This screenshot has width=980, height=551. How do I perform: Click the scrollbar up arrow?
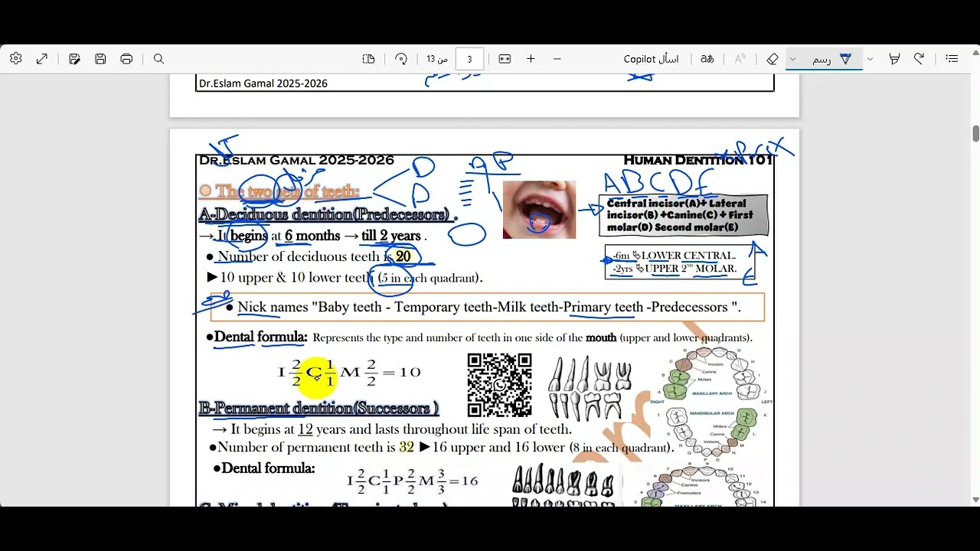click(975, 52)
